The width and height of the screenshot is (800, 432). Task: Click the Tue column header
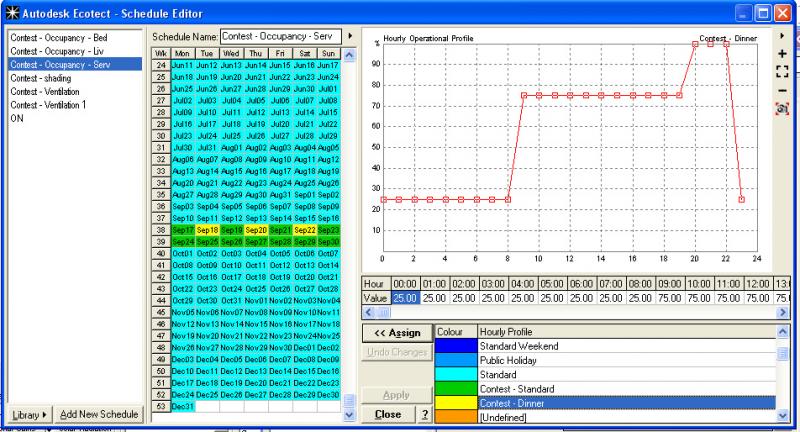click(207, 54)
